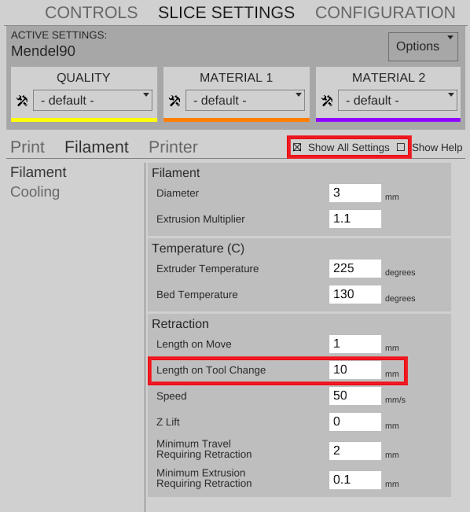470x512 pixels.
Task: Click the Z Lift value field
Action: point(355,422)
